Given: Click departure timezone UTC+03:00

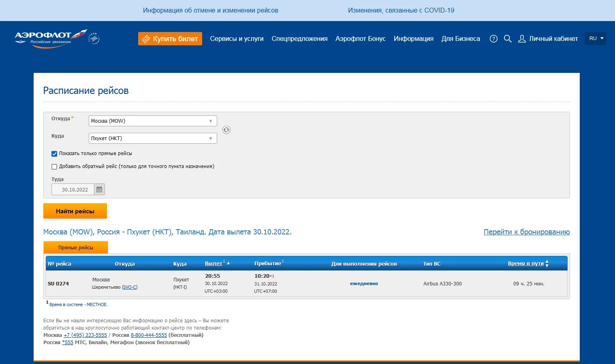Looking at the screenshot, I should pos(216,292).
